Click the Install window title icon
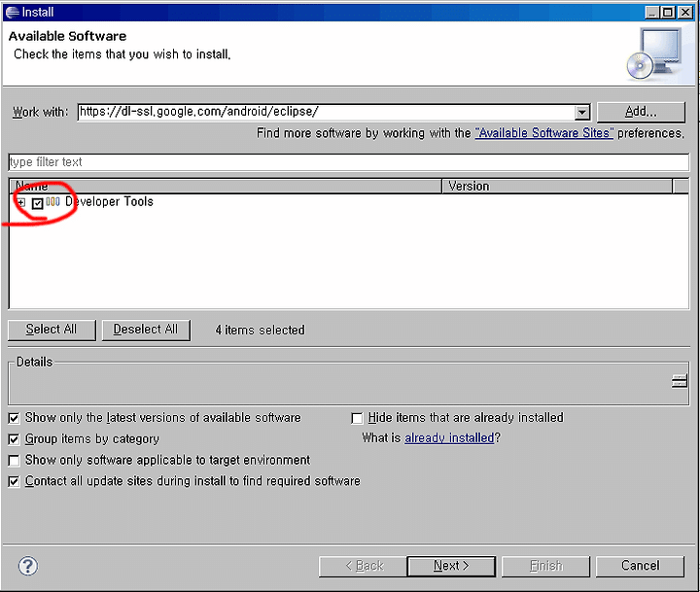Image resolution: width=700 pixels, height=592 pixels. click(x=12, y=12)
